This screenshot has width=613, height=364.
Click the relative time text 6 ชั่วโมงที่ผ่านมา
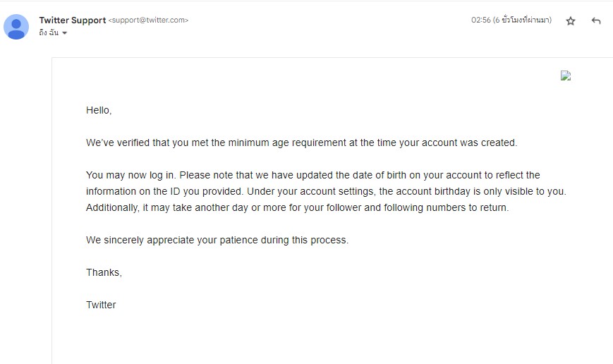point(522,20)
